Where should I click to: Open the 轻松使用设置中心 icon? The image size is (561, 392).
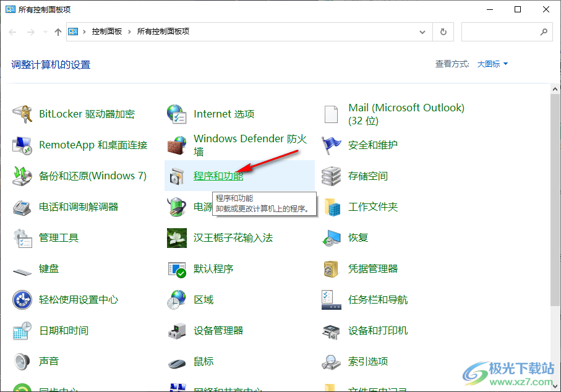click(23, 300)
